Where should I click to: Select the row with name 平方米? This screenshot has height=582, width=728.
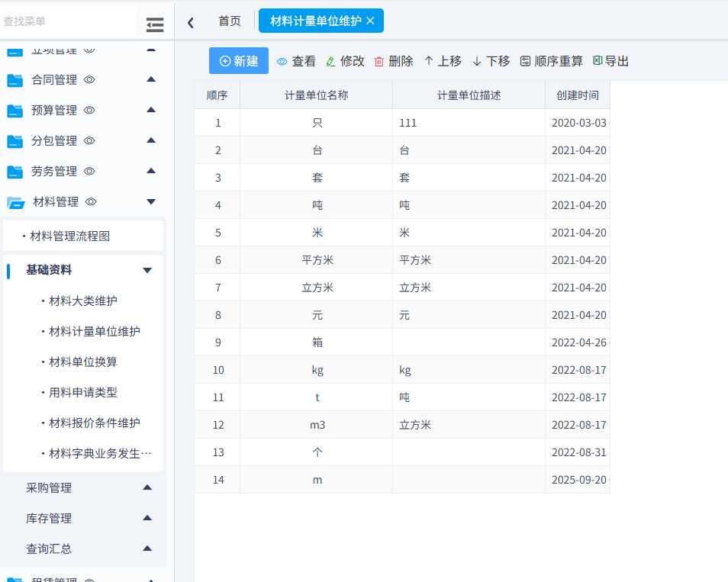[402, 260]
